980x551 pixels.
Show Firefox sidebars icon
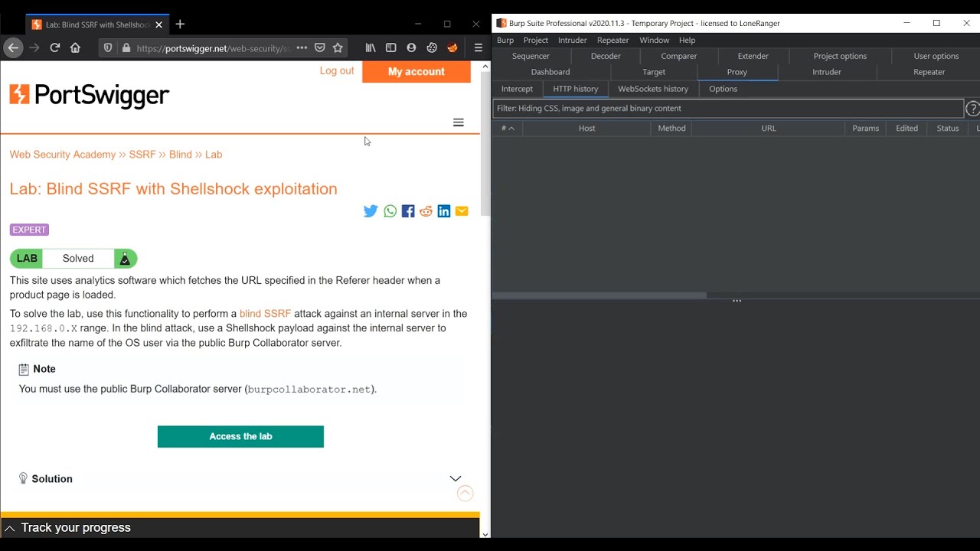tap(391, 47)
